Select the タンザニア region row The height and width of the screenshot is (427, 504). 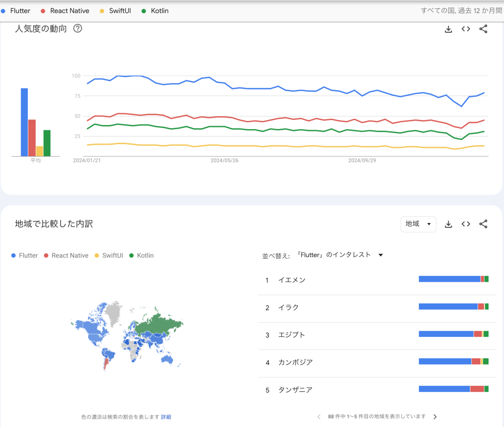point(377,390)
